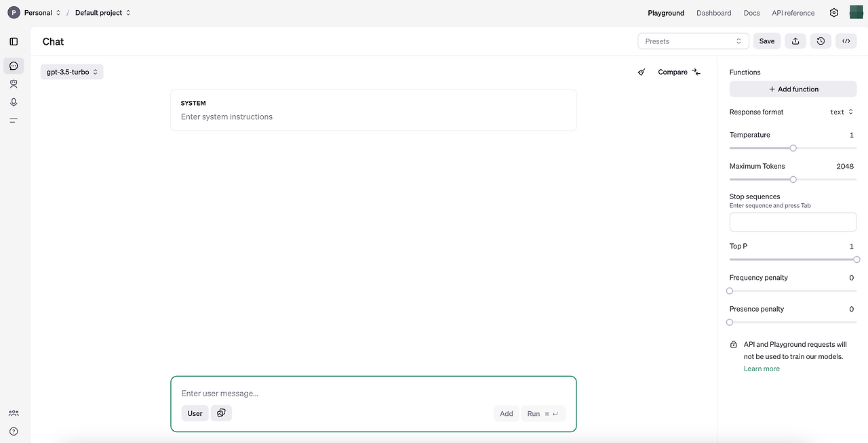Switch to the Dashboard tab
Viewport: 868px width, 443px height.
(x=713, y=12)
